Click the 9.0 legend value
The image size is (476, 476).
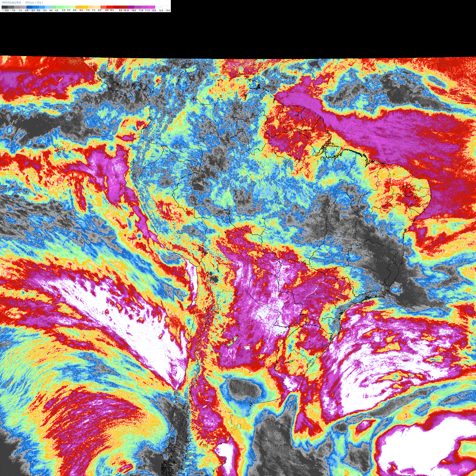(x=112, y=10)
